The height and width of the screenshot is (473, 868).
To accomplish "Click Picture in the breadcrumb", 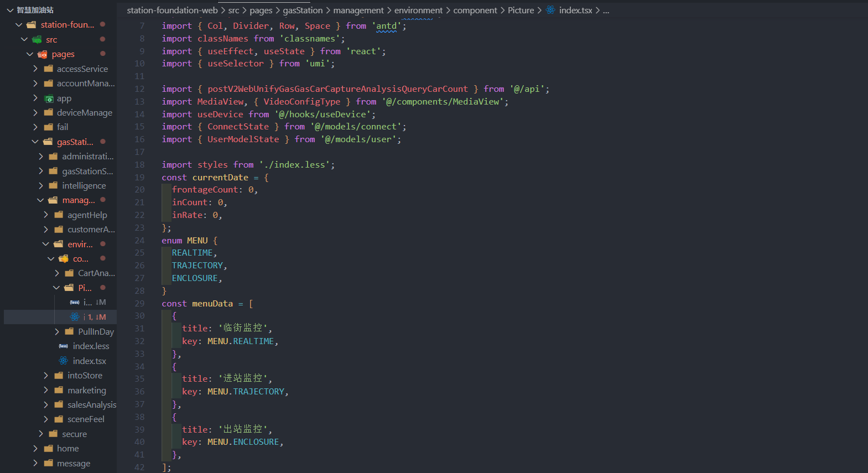I will tap(521, 10).
